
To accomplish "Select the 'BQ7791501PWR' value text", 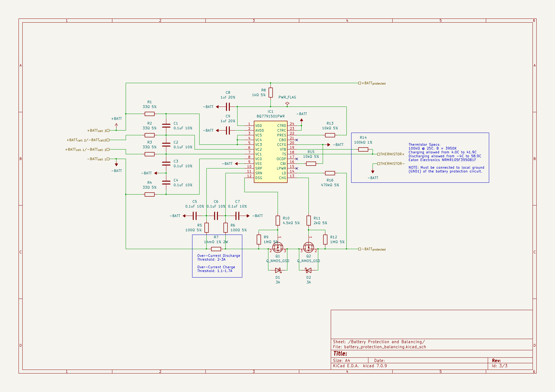I will pyautogui.click(x=270, y=116).
